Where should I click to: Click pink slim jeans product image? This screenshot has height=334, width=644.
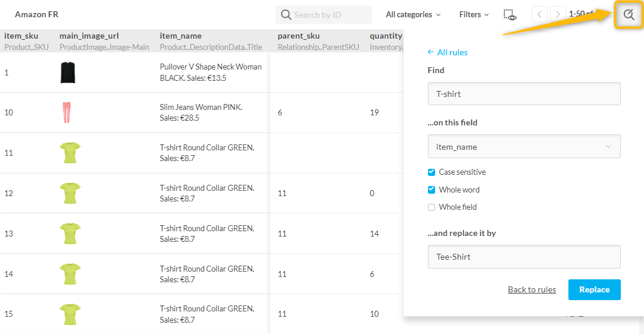67,112
